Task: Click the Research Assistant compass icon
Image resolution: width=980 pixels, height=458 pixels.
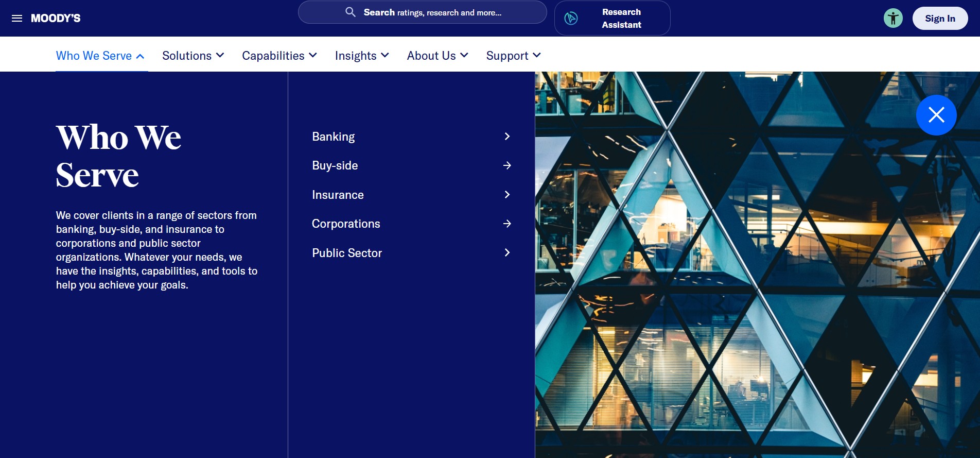Action: [571, 19]
